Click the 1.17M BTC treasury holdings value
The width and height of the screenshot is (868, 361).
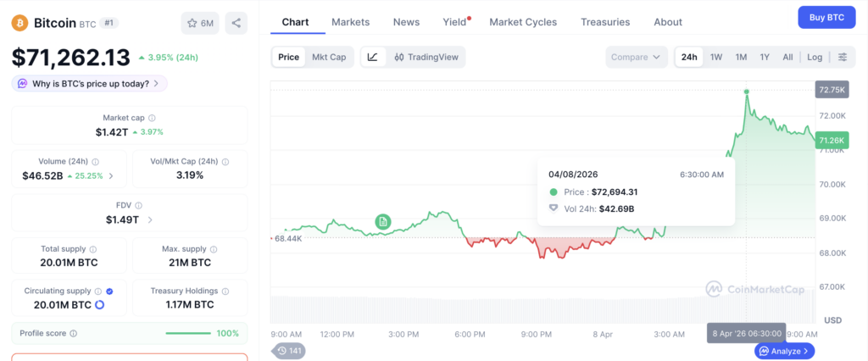190,304
